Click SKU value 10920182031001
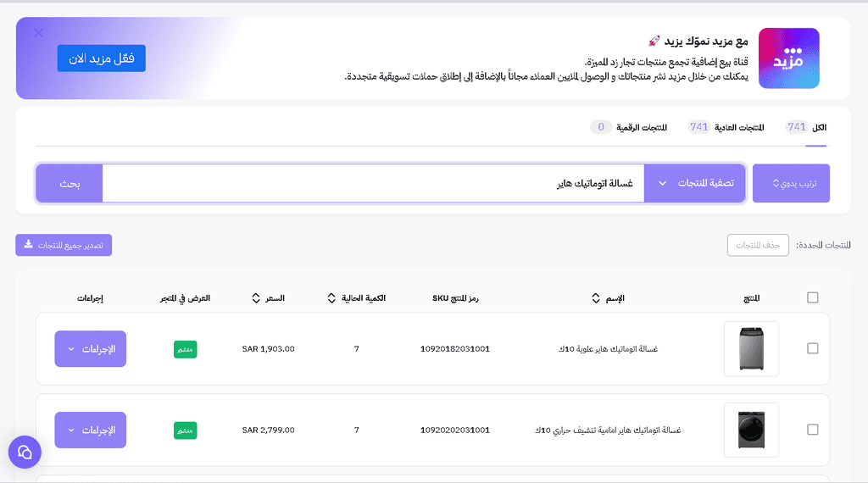This screenshot has height=483, width=868. pos(455,348)
